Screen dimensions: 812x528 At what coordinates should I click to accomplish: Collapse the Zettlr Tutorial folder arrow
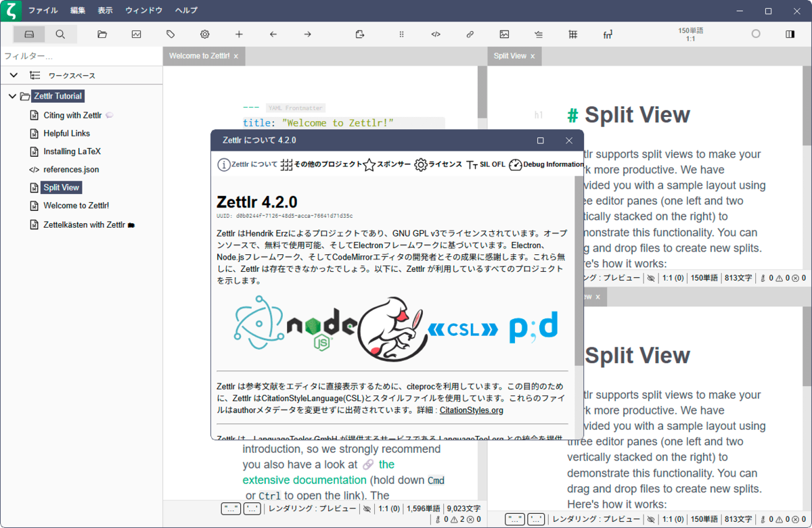(x=12, y=96)
